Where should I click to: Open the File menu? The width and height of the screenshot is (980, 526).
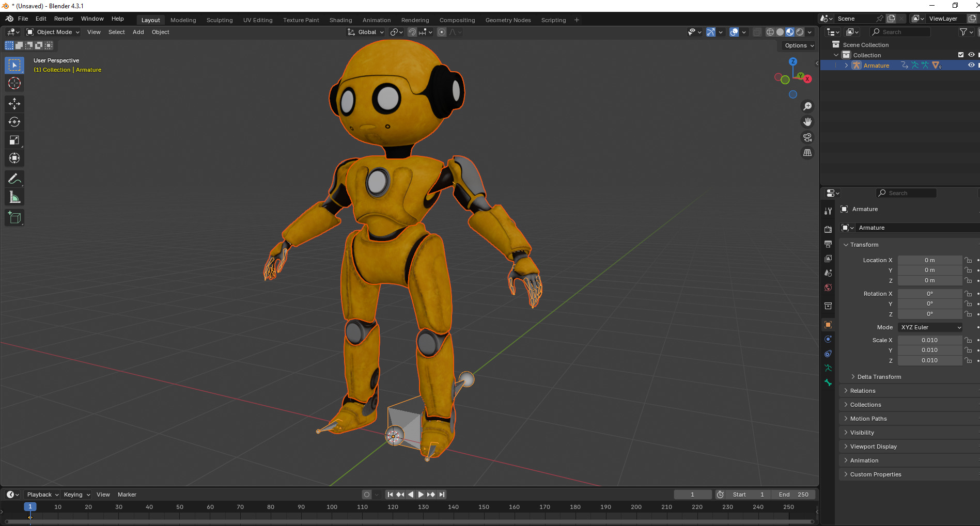click(x=23, y=19)
